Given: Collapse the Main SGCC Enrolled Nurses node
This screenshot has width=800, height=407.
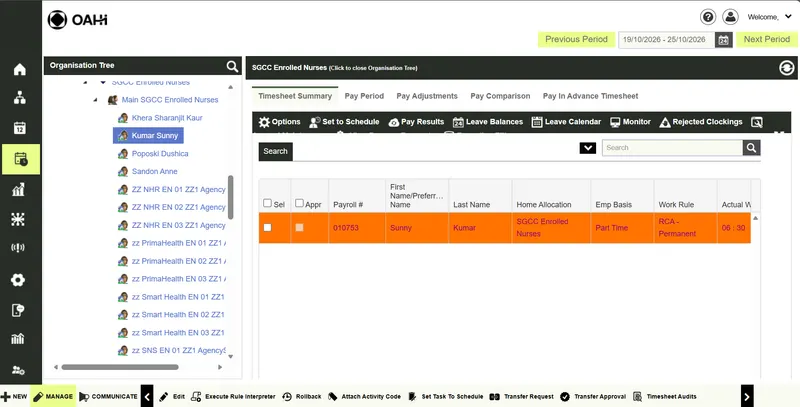Looking at the screenshot, I should (x=95, y=100).
